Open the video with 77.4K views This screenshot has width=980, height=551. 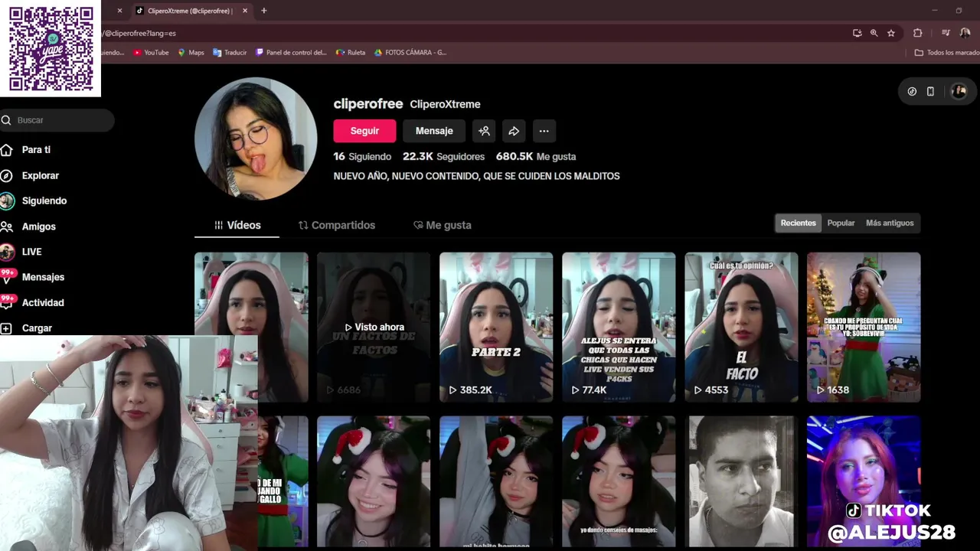pos(619,327)
